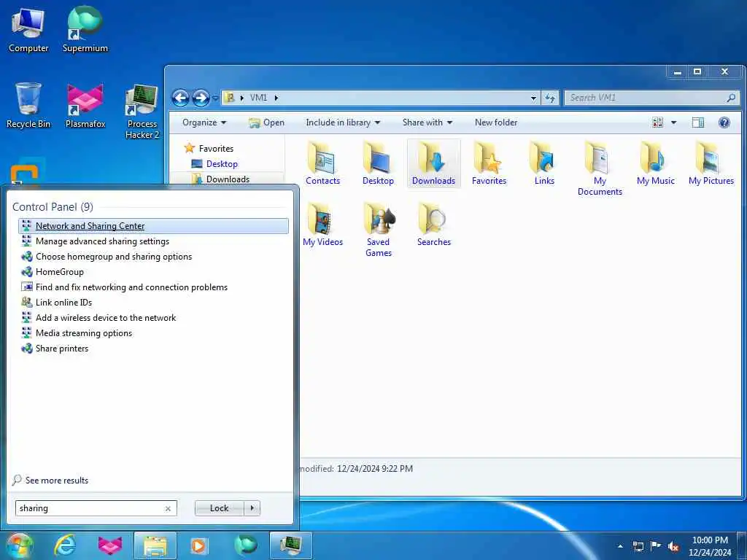Viewport: 747px width, 560px height.
Task: Open the HomeGroup search result
Action: click(x=153, y=271)
